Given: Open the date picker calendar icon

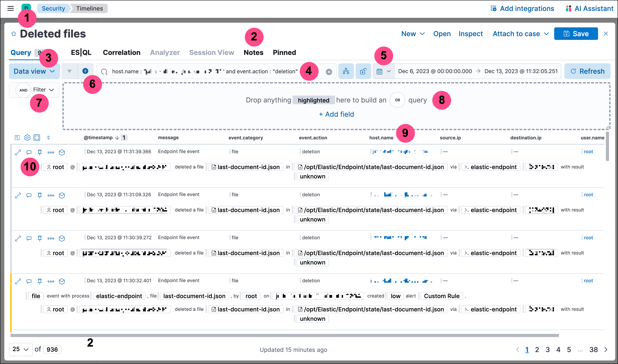Looking at the screenshot, I should 380,71.
